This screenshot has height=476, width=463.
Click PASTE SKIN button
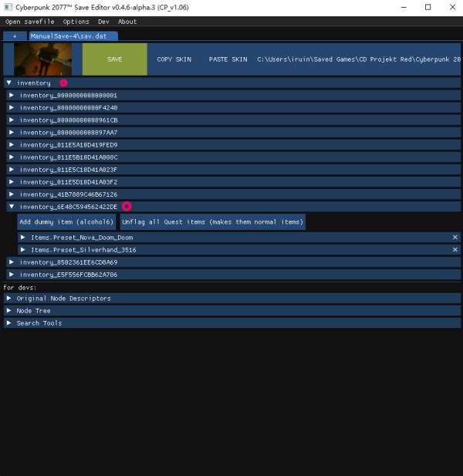[228, 59]
